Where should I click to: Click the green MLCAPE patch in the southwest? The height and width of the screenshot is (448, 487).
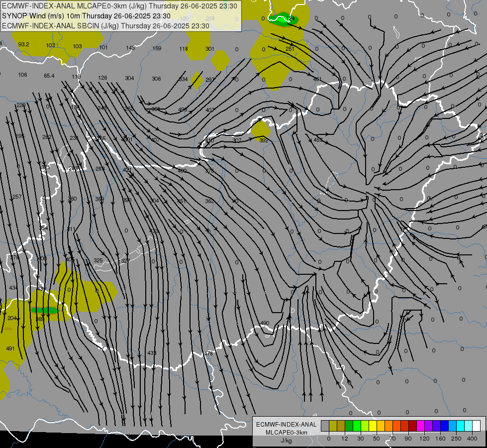click(44, 310)
